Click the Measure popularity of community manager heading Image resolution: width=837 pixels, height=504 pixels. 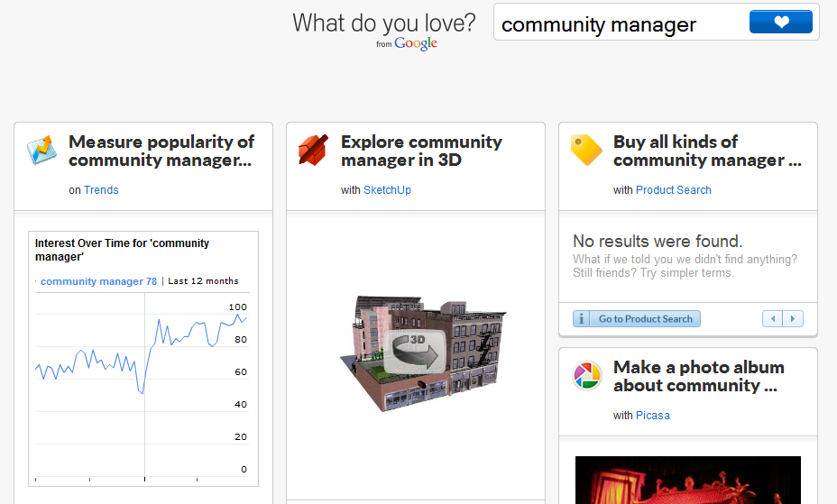[x=161, y=151]
